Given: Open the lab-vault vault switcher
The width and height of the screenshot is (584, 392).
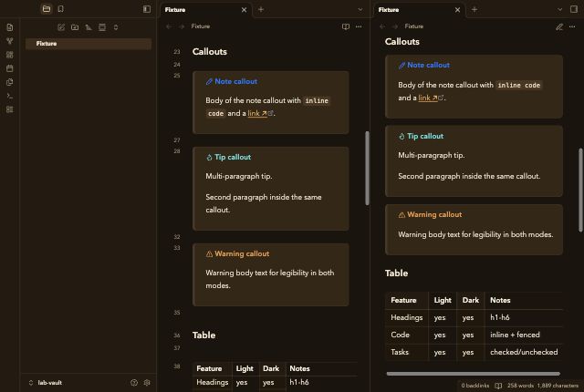Looking at the screenshot, I should pos(46,383).
